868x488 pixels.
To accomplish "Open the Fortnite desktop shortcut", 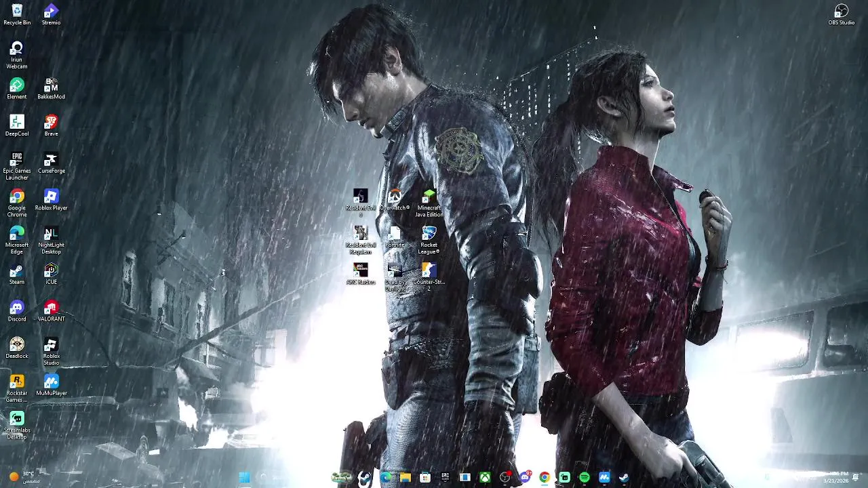I will [395, 238].
